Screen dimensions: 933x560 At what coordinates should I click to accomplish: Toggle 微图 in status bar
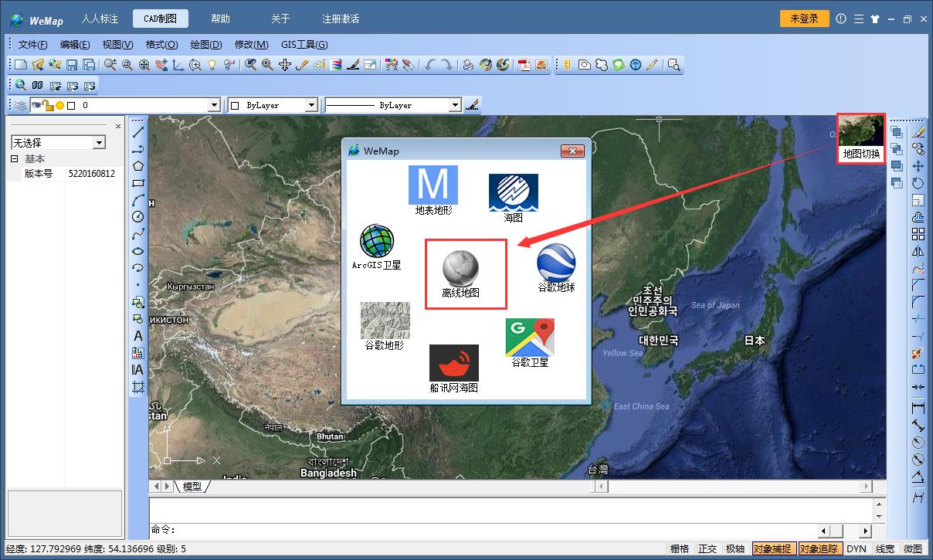click(x=913, y=549)
